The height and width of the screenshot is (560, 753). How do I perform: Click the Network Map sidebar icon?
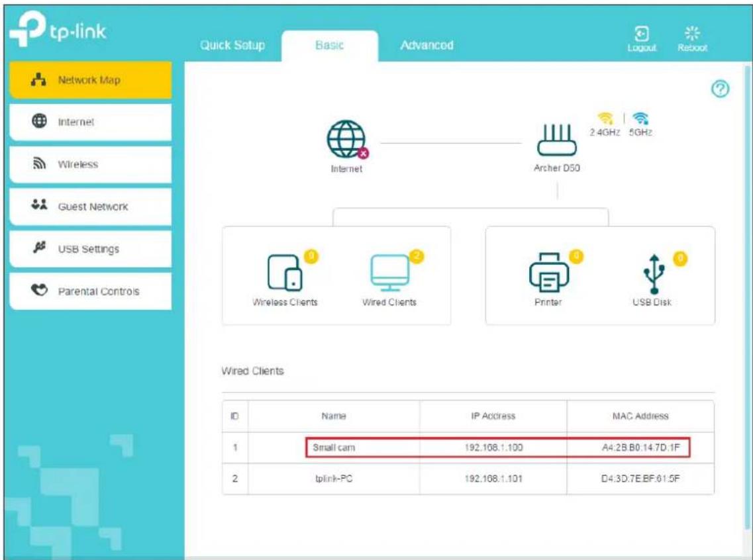click(x=39, y=79)
